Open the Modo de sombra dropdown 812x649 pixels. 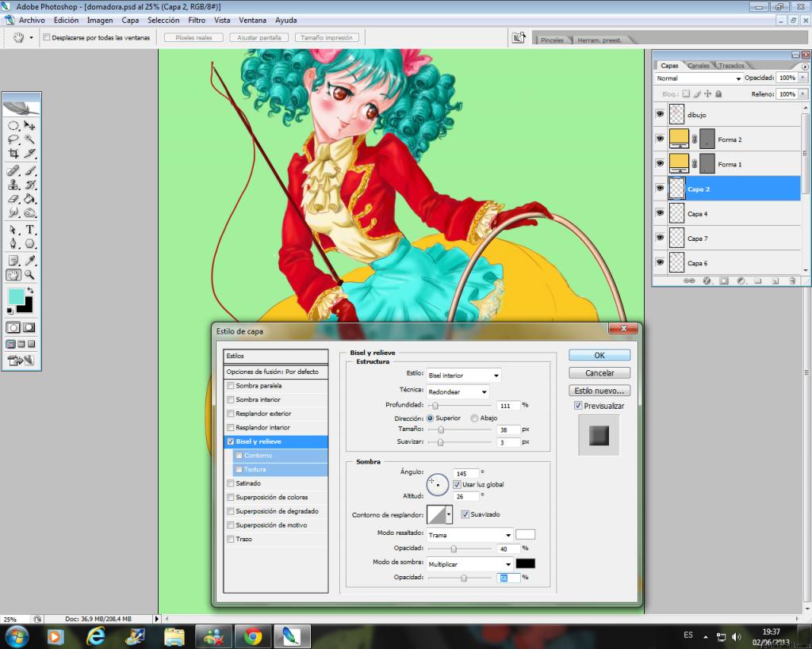469,564
